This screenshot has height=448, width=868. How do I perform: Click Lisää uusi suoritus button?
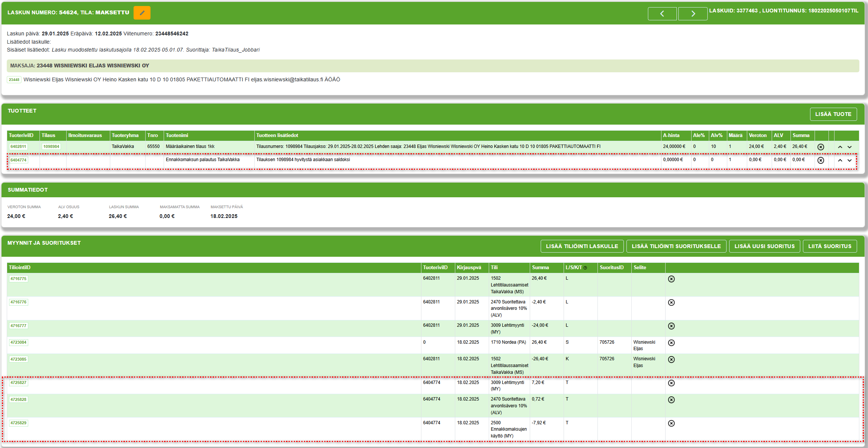tap(765, 246)
